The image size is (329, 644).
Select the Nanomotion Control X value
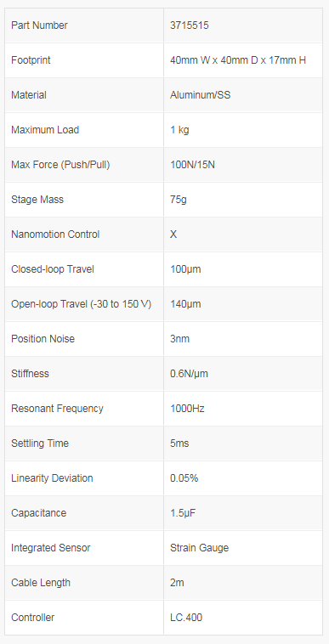[x=173, y=234]
